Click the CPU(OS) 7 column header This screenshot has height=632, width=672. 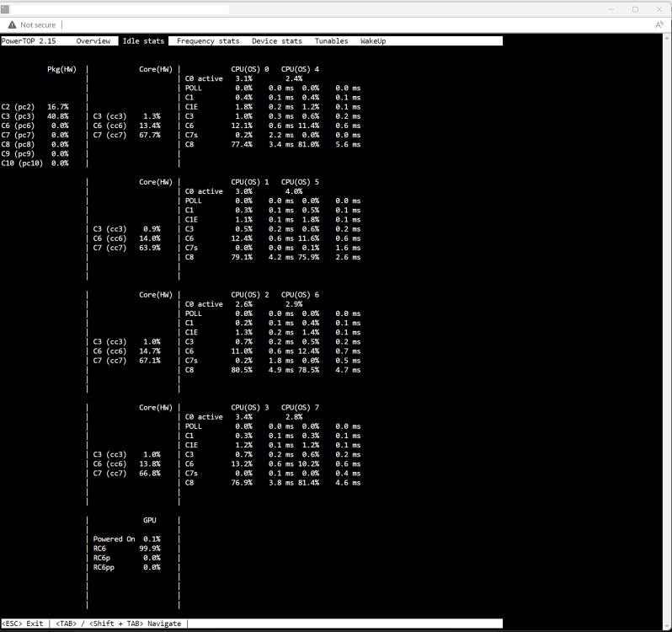(300, 407)
